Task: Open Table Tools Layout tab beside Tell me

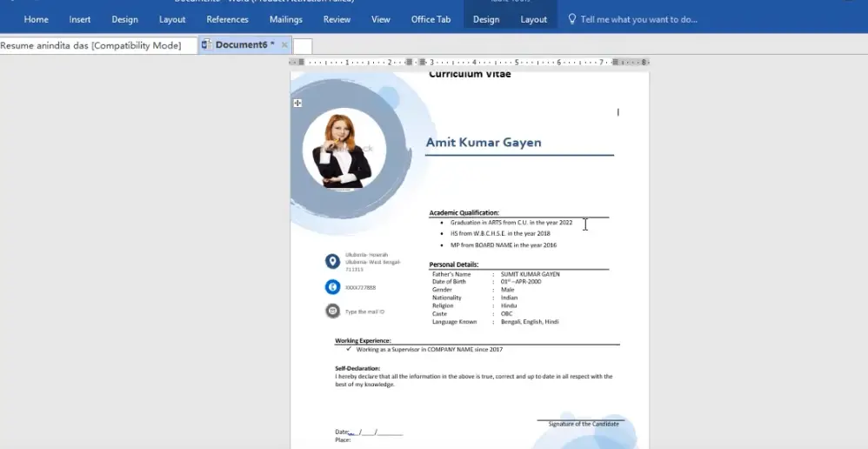Action: [534, 19]
